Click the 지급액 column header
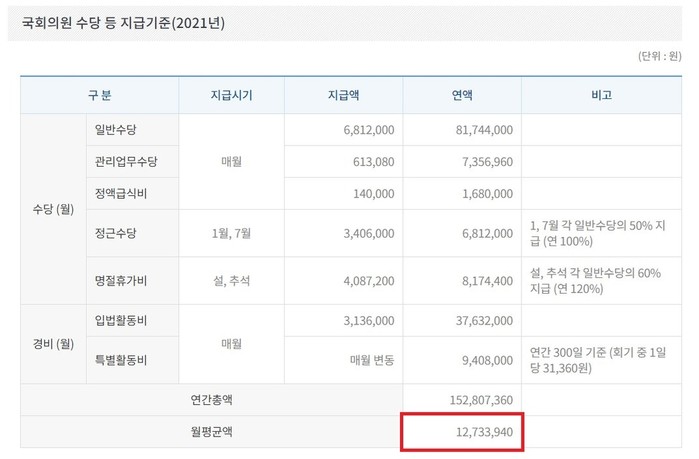The image size is (699, 459). tap(343, 96)
